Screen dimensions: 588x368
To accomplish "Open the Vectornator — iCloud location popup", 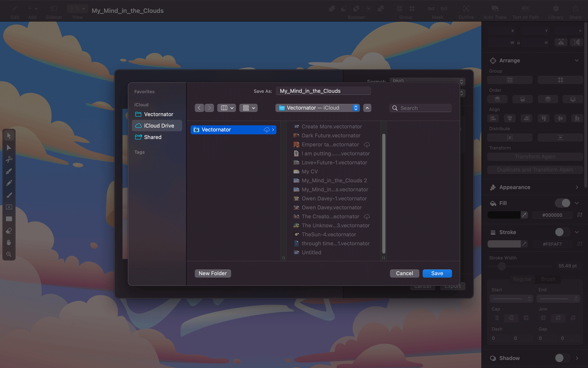I will (317, 108).
